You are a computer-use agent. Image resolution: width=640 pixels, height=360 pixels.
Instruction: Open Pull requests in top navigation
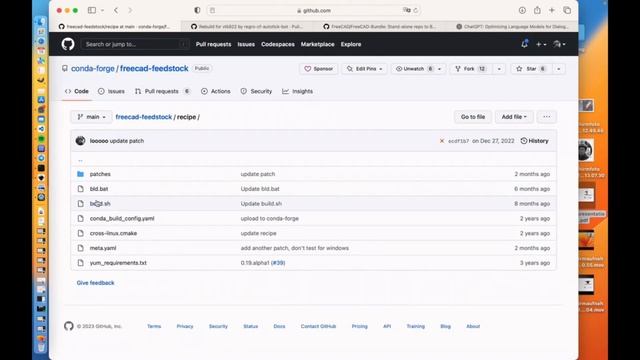213,44
